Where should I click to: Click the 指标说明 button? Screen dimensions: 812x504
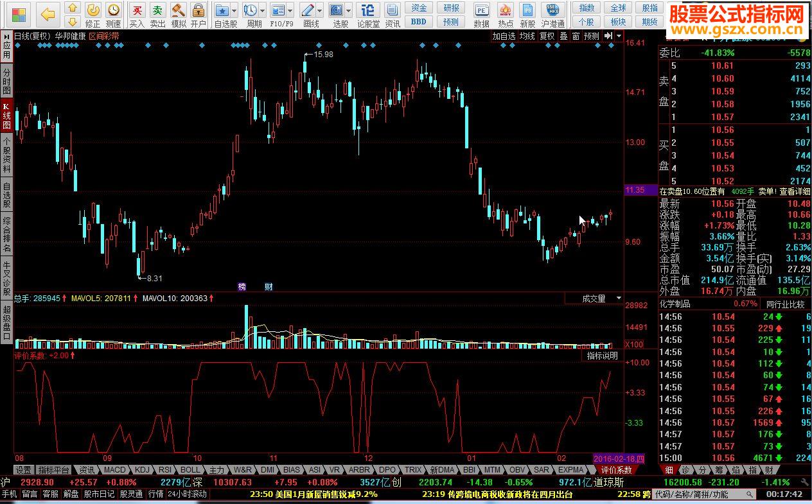click(602, 356)
